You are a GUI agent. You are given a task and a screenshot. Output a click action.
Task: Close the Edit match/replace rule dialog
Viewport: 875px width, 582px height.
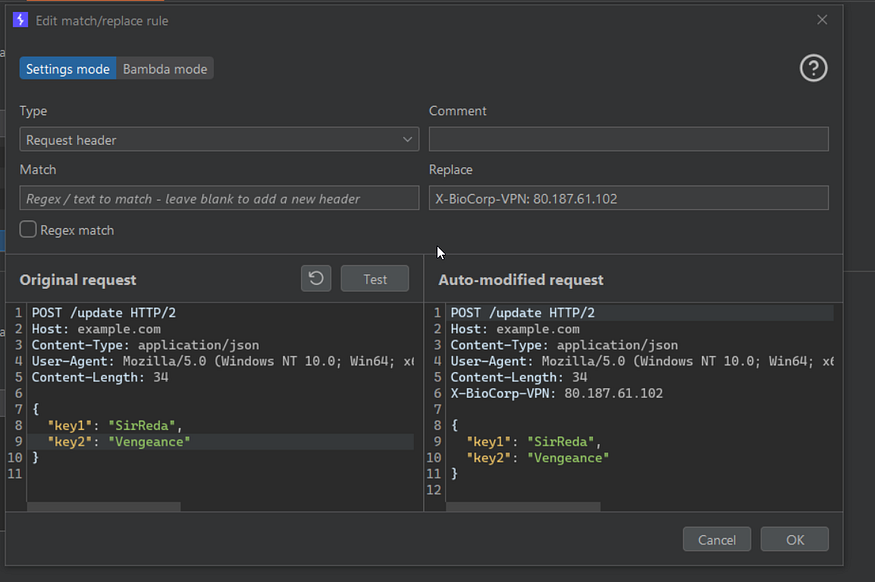822,20
